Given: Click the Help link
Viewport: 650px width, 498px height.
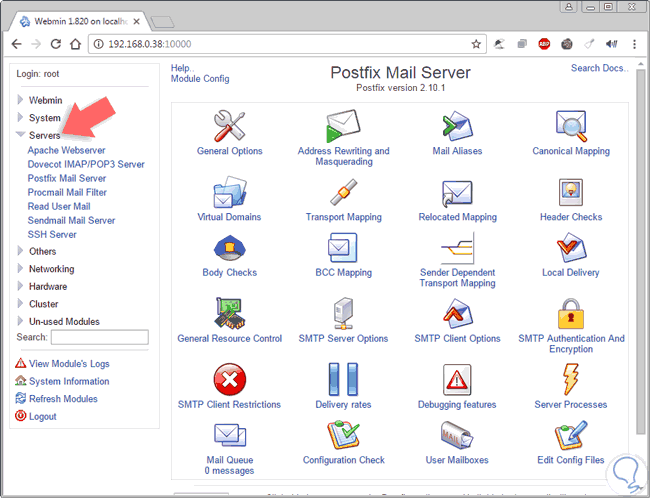Looking at the screenshot, I should (x=182, y=68).
